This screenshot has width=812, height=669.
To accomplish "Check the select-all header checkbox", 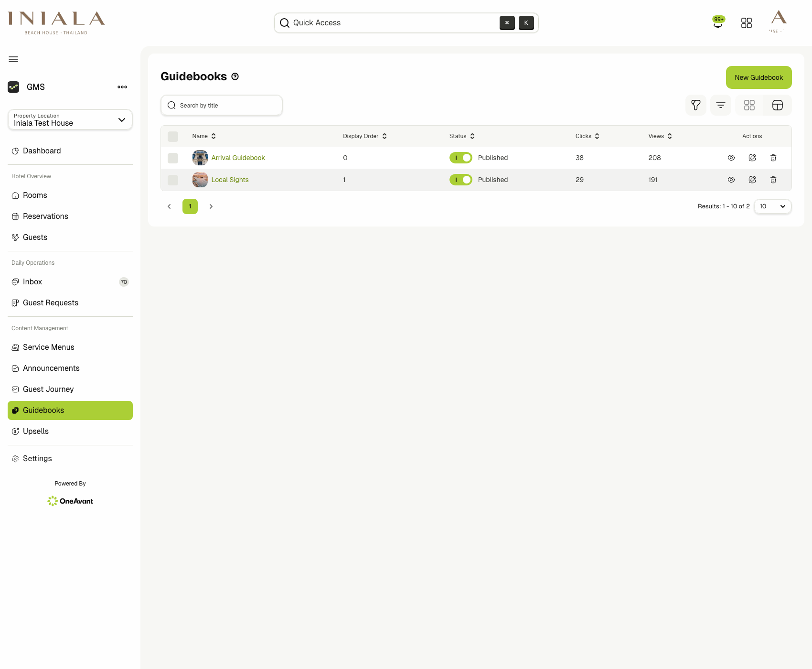I will click(x=173, y=137).
